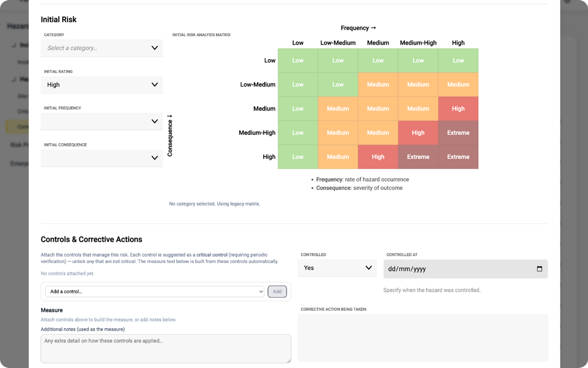The height and width of the screenshot is (368, 588).
Task: Select Medium cell at Medium frequency, Medium consequence
Action: click(378, 109)
